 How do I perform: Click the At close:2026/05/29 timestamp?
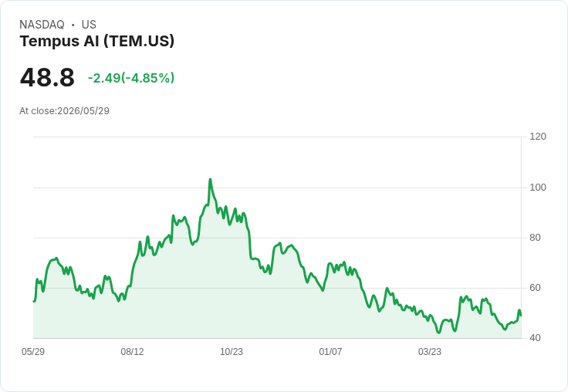click(65, 111)
